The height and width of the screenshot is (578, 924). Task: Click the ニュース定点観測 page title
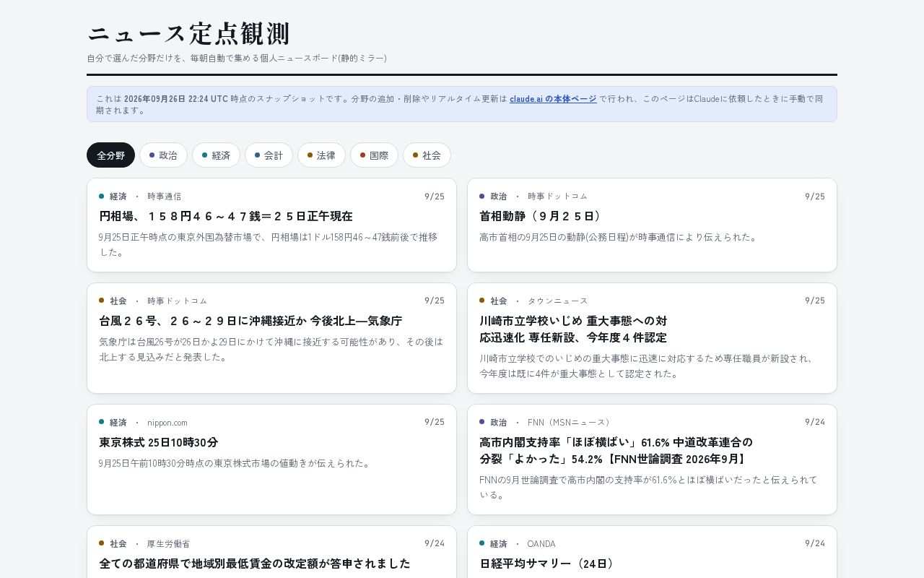tap(188, 34)
